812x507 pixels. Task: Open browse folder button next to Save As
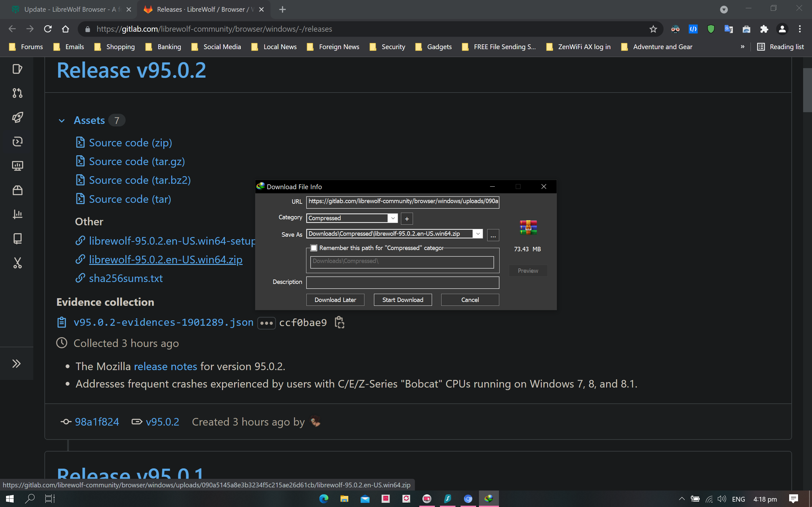(x=493, y=235)
